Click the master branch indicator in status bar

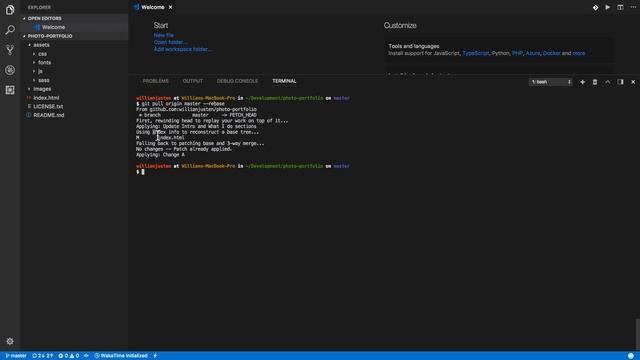[16, 356]
